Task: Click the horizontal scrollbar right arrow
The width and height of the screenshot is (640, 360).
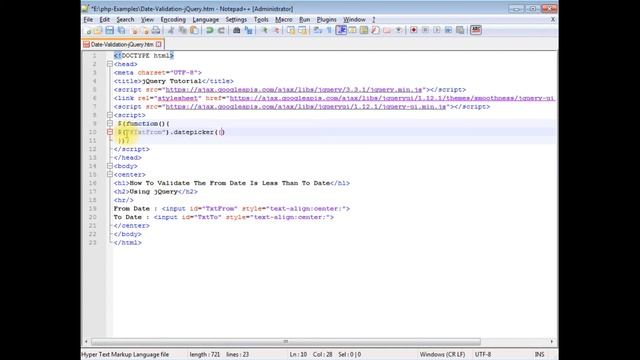Action: pos(552,341)
